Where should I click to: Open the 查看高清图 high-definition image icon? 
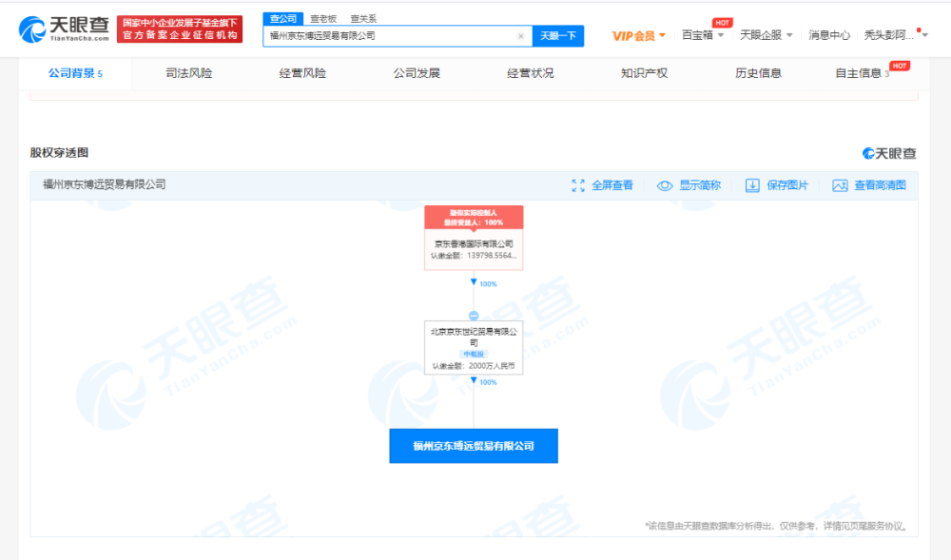(840, 185)
